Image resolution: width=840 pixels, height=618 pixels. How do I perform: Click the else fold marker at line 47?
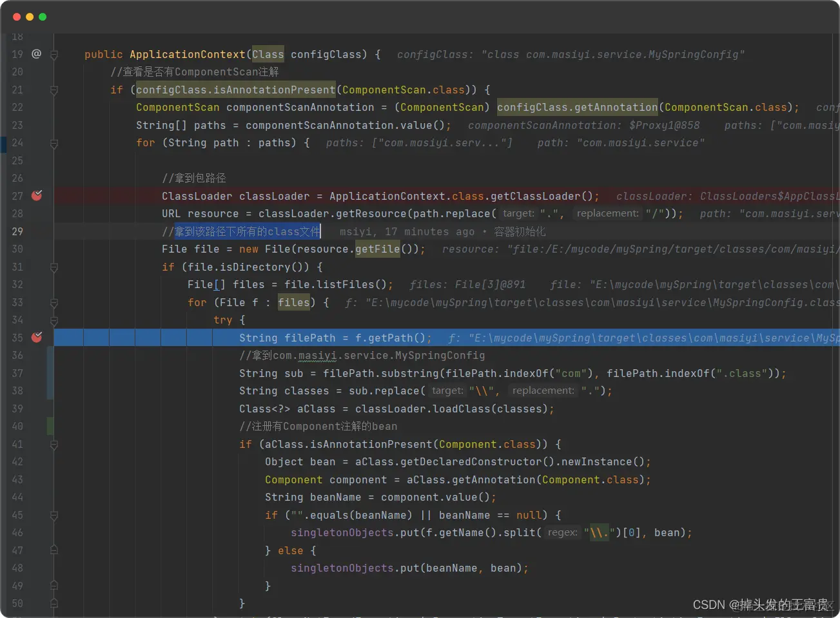click(54, 550)
